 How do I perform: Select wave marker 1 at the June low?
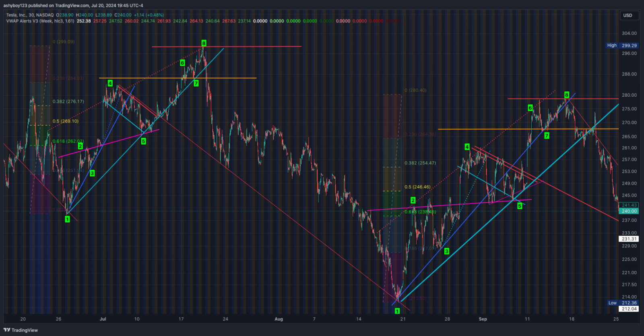[67, 219]
